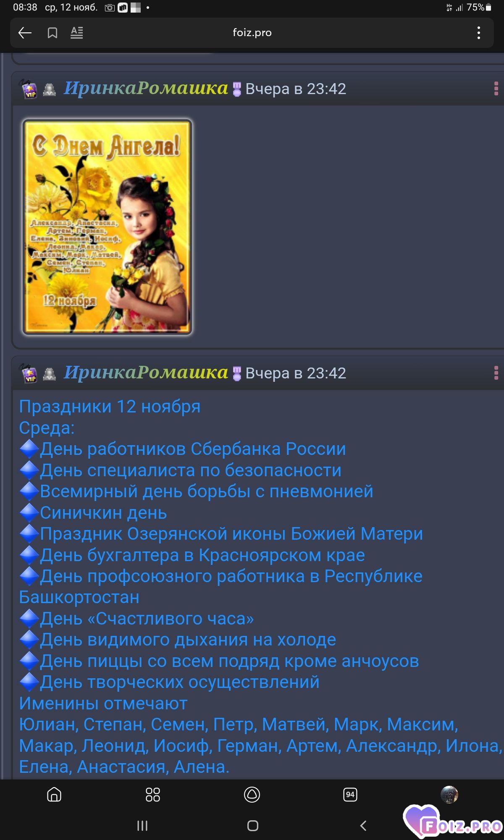Tap ИринкаРомашка name on second post
Image resolution: width=504 pixels, height=840 pixels.
146,373
